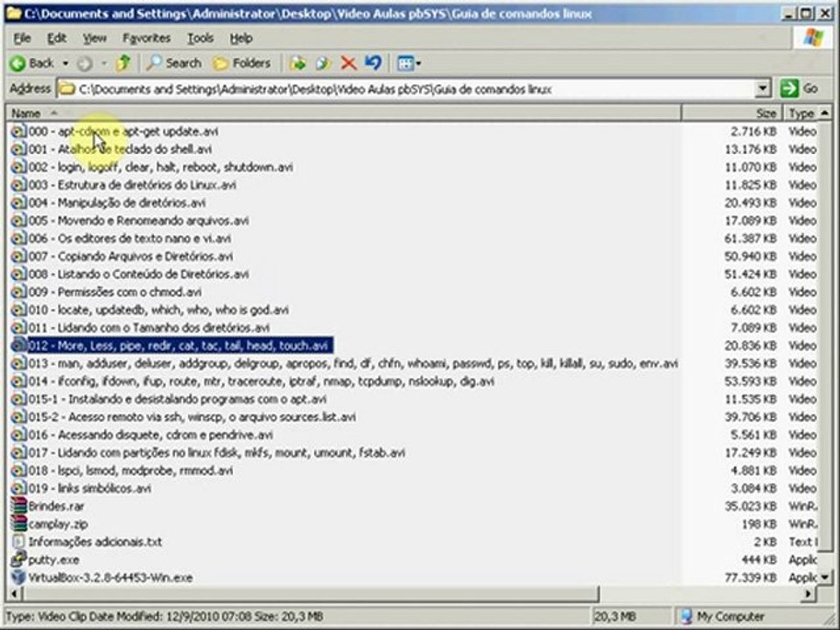Open the File menu
This screenshot has width=840, height=630.
[x=22, y=38]
